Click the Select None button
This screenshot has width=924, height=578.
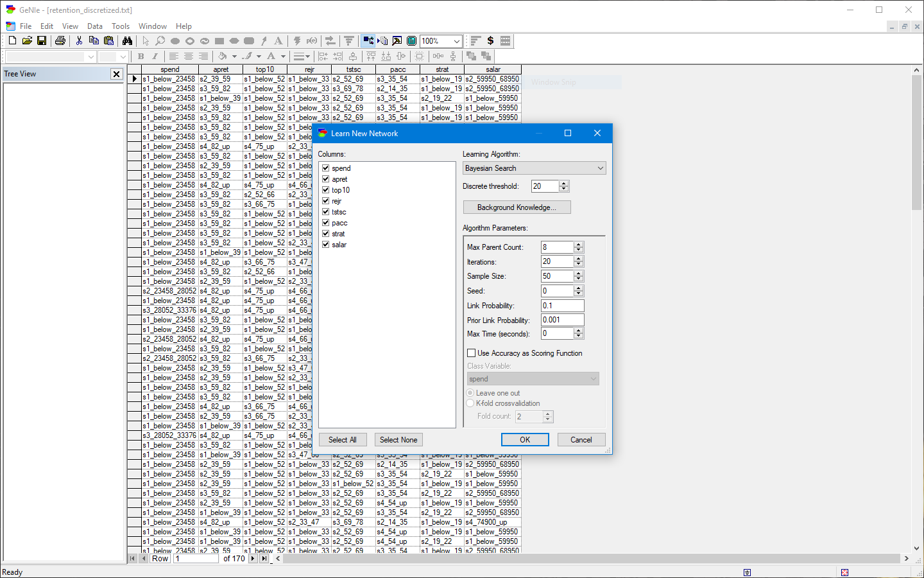click(398, 439)
